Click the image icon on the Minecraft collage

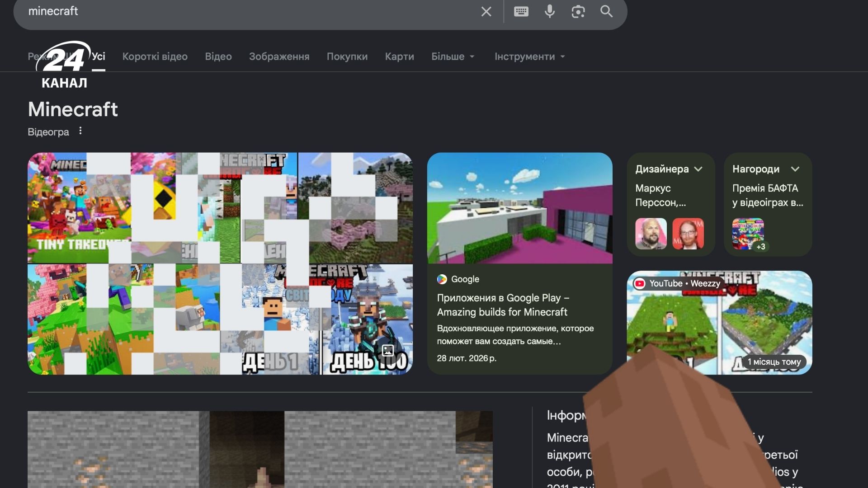tap(388, 350)
